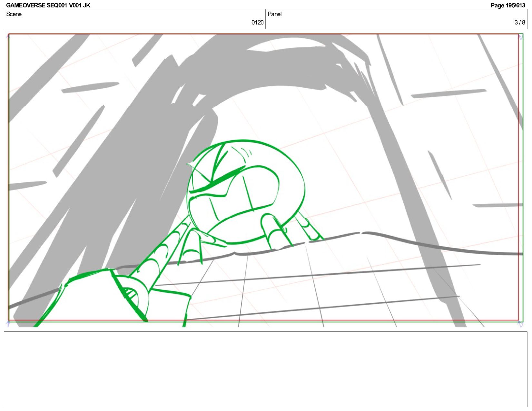The width and height of the screenshot is (532, 411).
Task: Click the 'Page 195/613' page indicator
Action: click(x=507, y=5)
